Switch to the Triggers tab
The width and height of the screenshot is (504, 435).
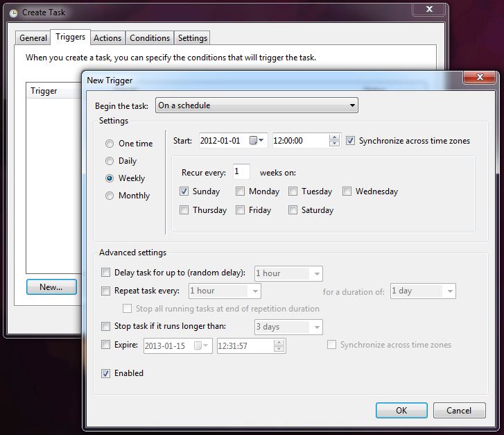click(x=71, y=37)
